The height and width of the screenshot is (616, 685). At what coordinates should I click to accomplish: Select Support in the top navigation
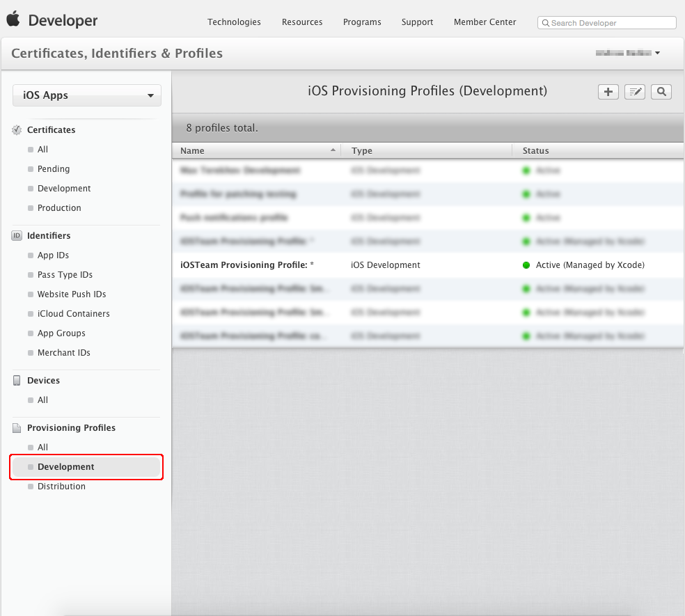pos(417,22)
